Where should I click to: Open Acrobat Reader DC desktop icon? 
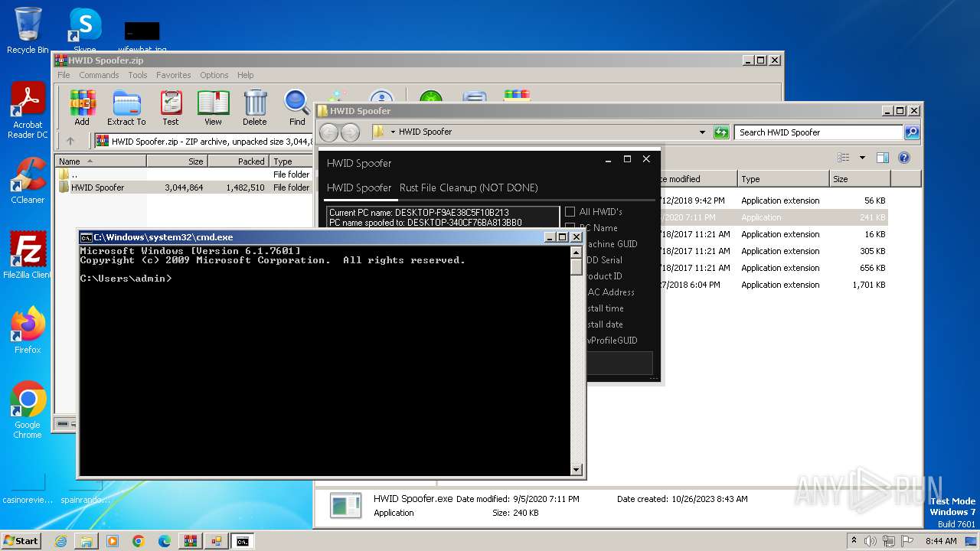[28, 110]
